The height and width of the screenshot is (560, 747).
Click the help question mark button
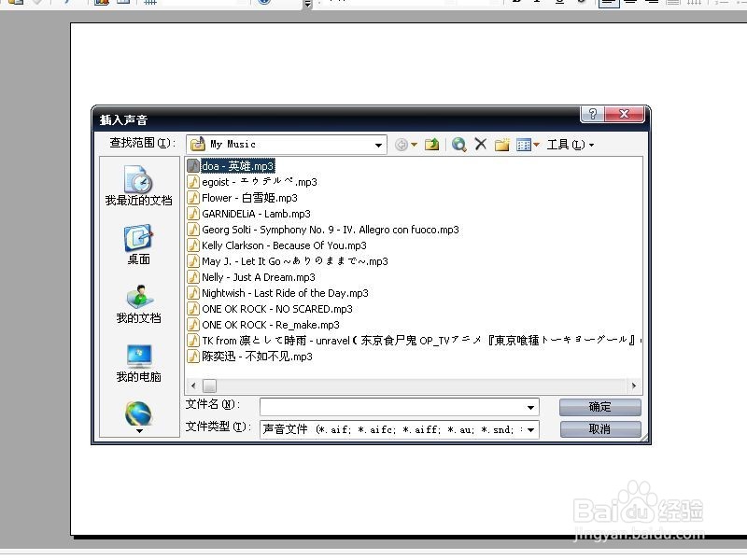tap(592, 114)
